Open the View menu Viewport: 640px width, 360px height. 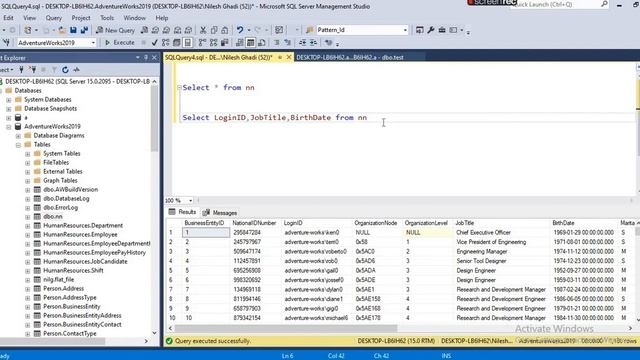coord(29,18)
